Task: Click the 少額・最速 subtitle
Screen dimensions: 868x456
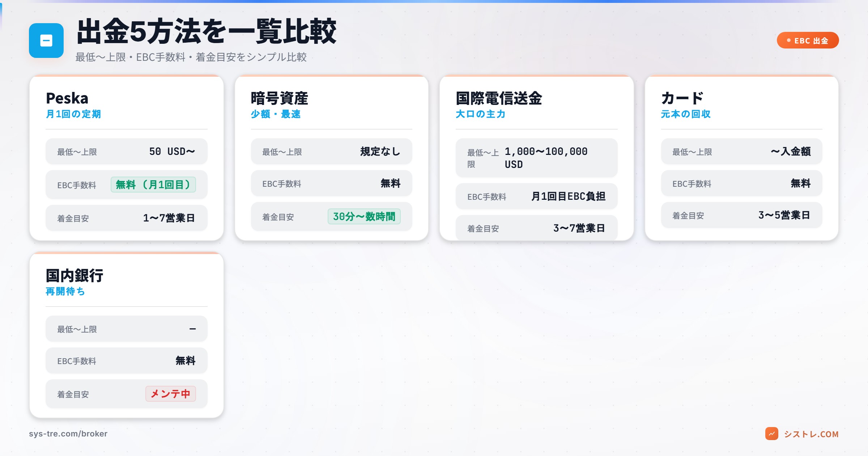Action: [x=276, y=114]
